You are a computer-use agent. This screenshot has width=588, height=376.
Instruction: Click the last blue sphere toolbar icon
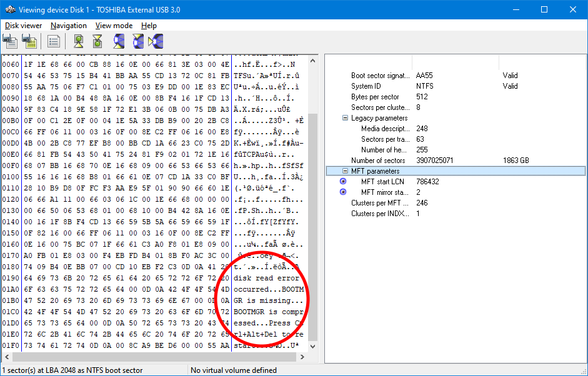(x=155, y=41)
